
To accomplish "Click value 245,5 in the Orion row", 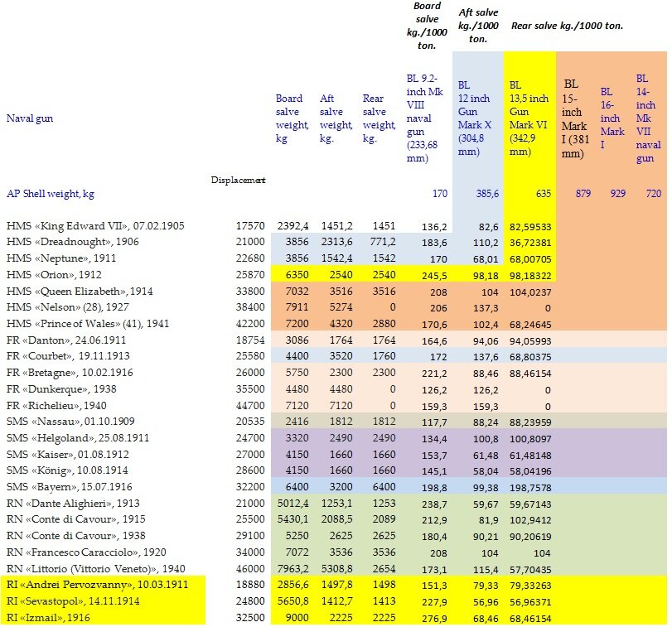I will (434, 275).
